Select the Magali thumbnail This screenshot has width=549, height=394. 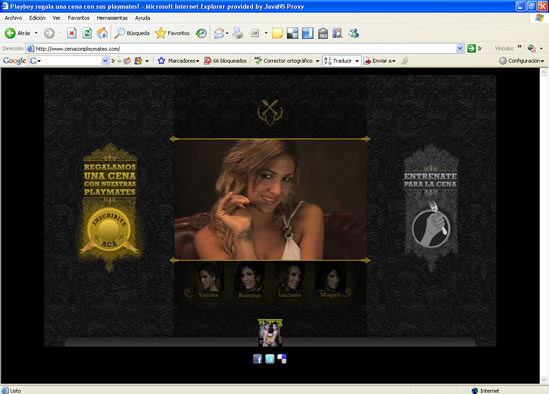click(331, 280)
